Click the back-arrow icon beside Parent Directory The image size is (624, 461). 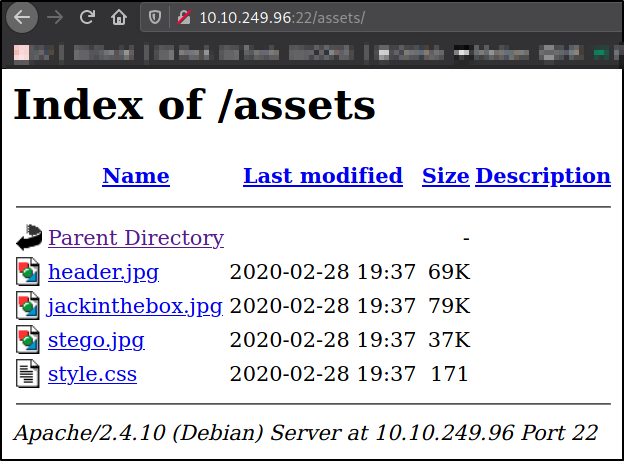[x=29, y=238]
